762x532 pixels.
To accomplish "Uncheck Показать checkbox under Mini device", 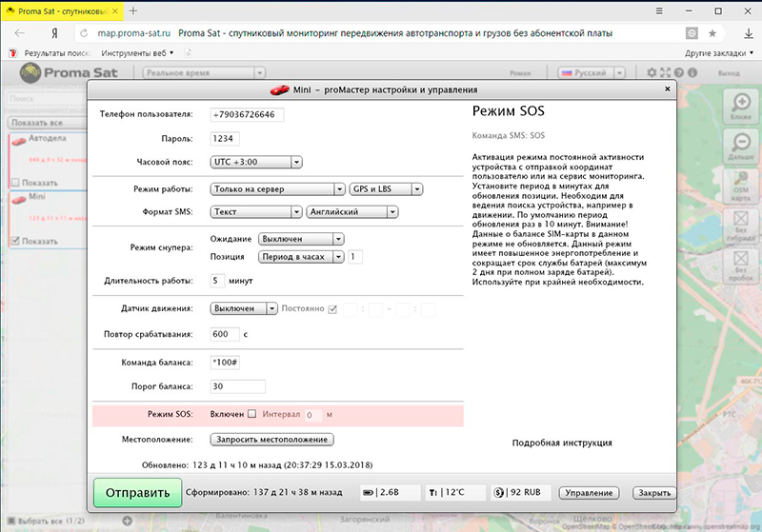I will pyautogui.click(x=14, y=241).
